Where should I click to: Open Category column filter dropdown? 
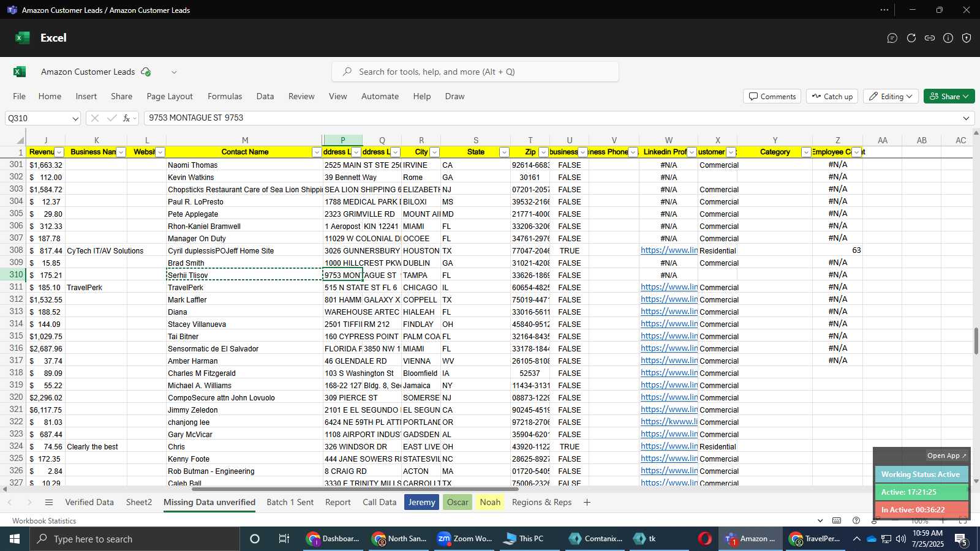point(806,152)
